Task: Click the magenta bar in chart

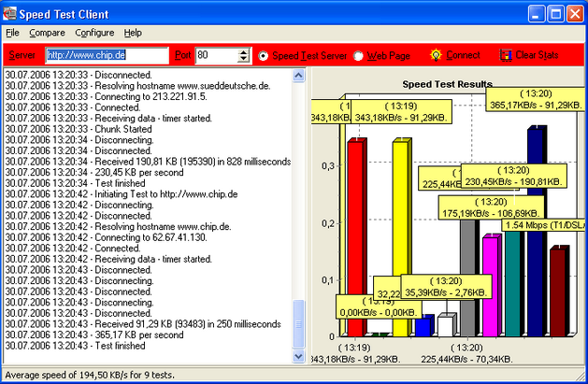Action: tap(490, 287)
